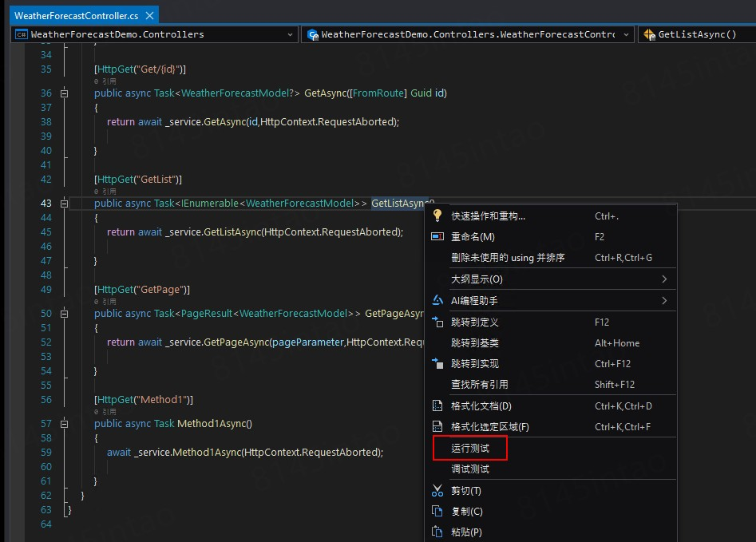This screenshot has height=542, width=756.
Task: Choose 快速操作和重构... from context menu
Action: (551, 216)
